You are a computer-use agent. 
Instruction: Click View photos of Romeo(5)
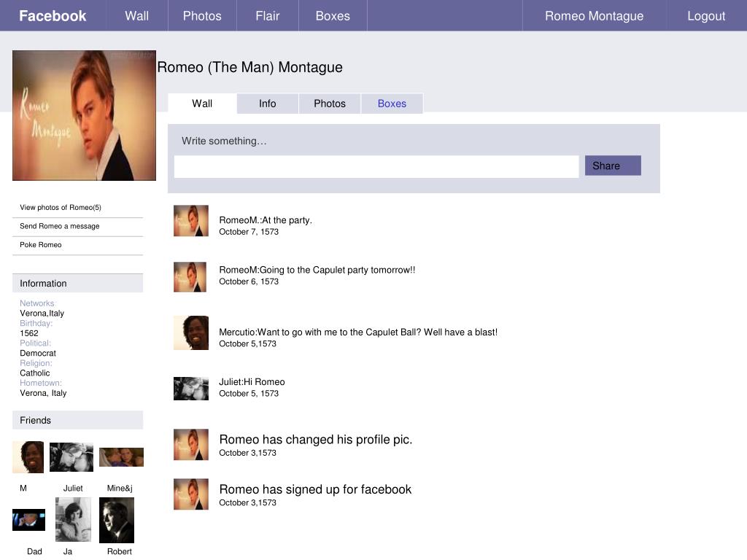coord(61,207)
